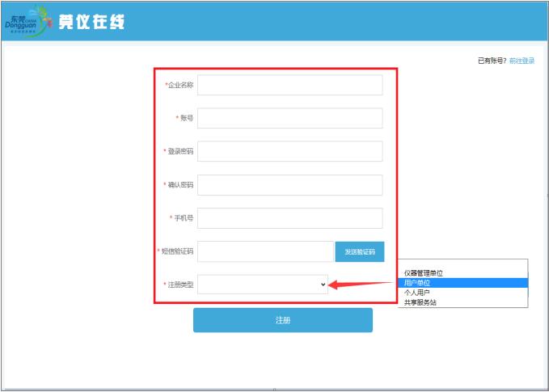The width and height of the screenshot is (549, 392).
Task: Select the 确认密码 input box
Action: (x=289, y=185)
